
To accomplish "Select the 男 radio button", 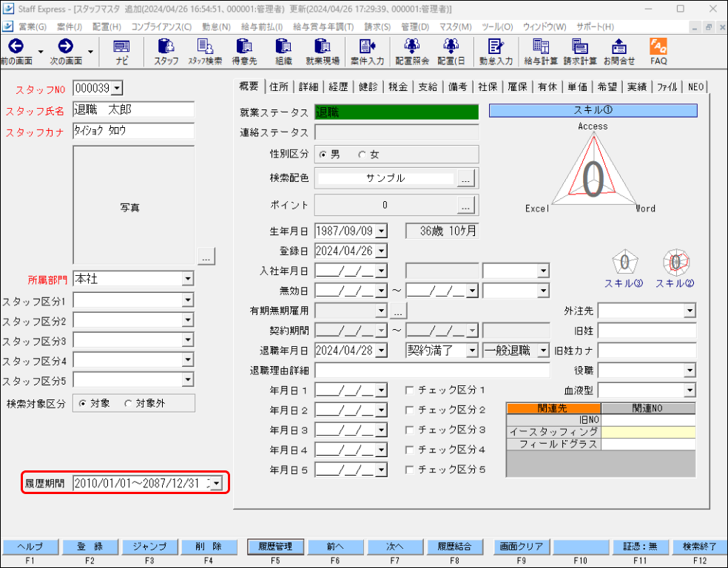I will (323, 155).
